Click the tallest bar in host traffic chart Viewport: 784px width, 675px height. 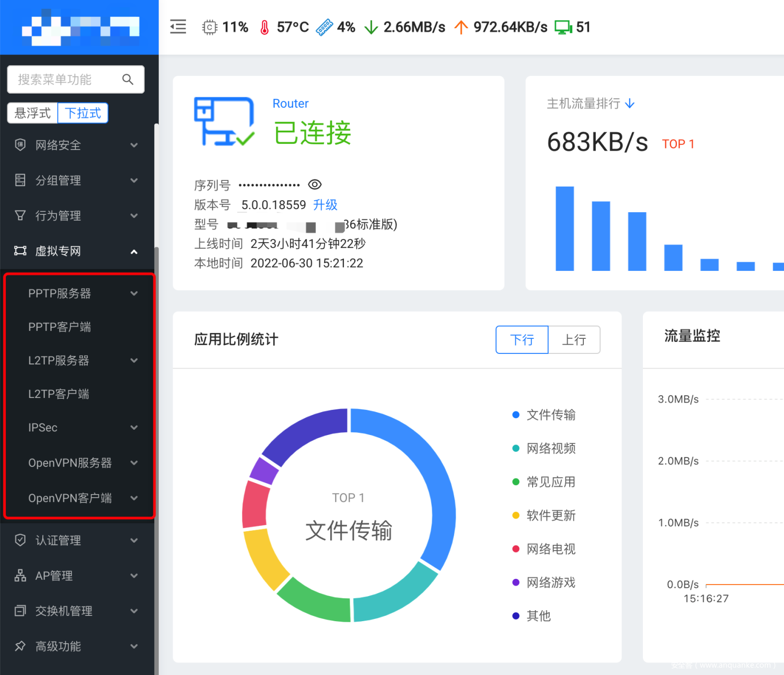564,228
